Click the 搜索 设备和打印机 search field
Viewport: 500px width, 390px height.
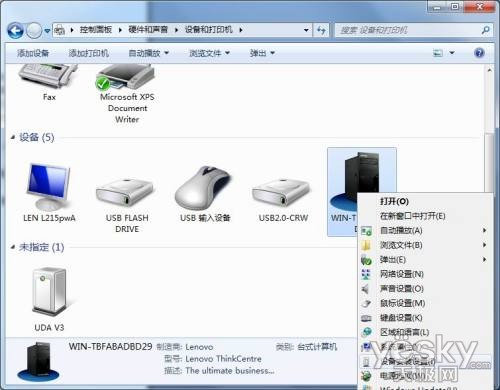[x=409, y=30]
